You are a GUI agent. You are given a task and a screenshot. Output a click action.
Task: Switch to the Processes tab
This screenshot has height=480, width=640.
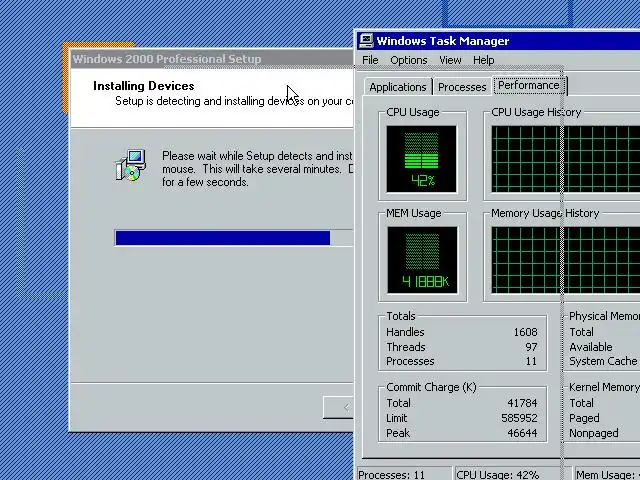point(462,87)
